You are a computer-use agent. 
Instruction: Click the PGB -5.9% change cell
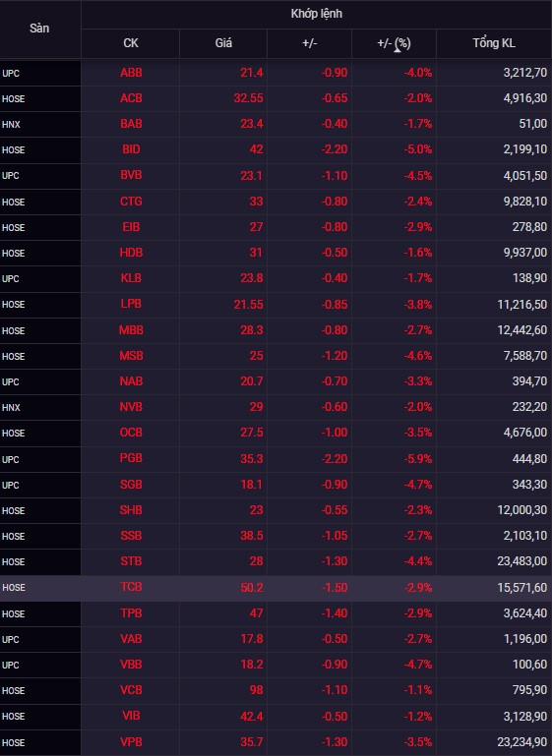pos(418,458)
